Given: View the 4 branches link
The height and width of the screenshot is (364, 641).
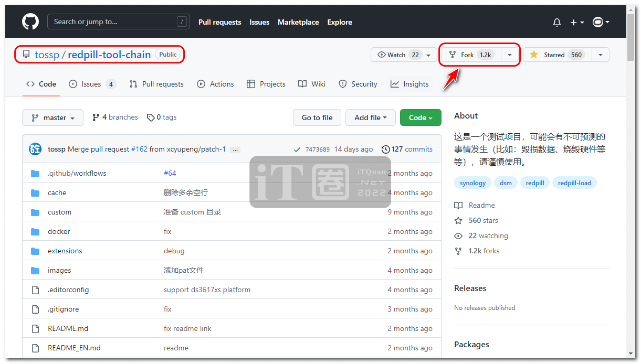Looking at the screenshot, I should coord(115,117).
